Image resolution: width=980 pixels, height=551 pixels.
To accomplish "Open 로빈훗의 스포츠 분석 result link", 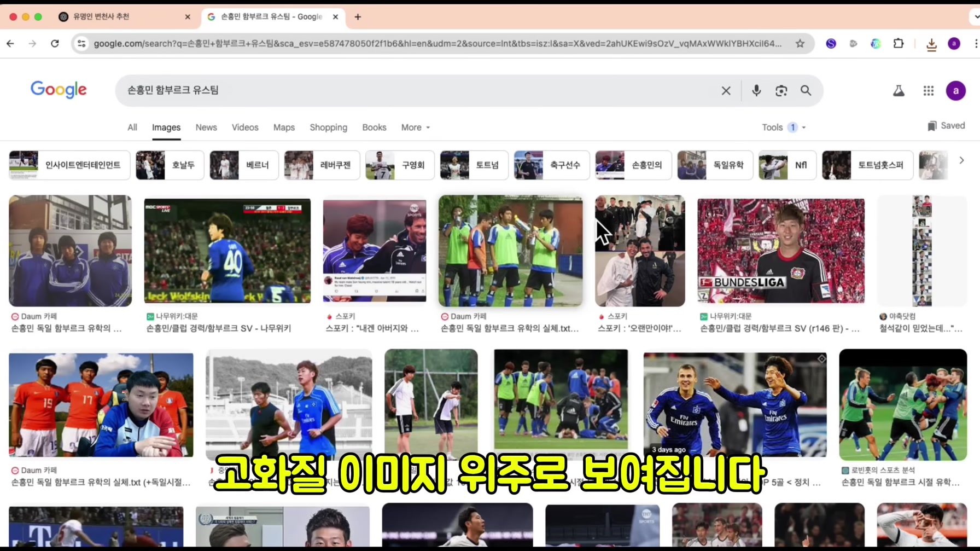I will coord(900,482).
